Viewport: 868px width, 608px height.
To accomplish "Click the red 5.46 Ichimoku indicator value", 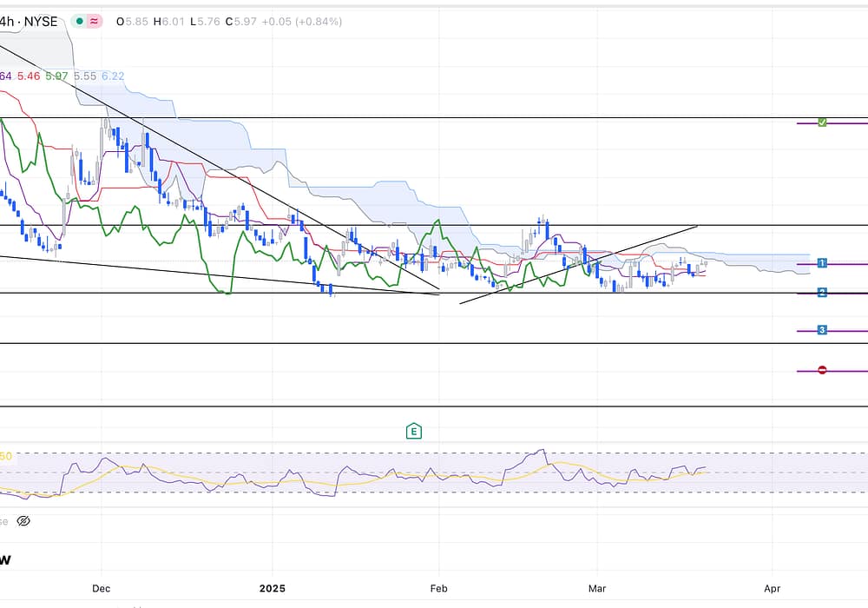I will click(29, 76).
